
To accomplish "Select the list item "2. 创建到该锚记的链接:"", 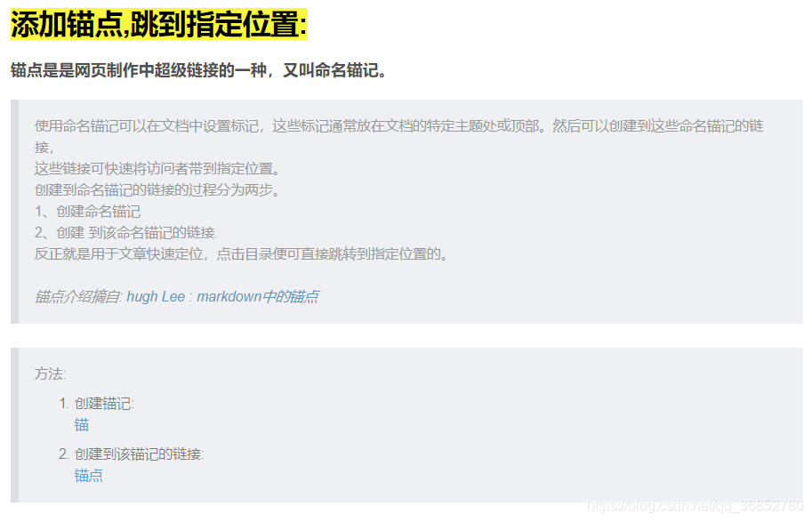I will (x=131, y=454).
